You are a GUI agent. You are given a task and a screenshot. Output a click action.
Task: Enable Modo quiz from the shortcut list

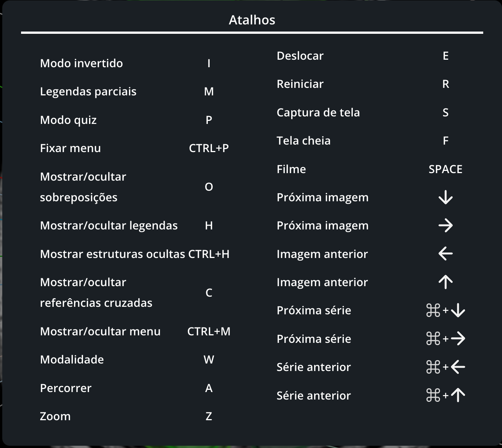pos(68,120)
